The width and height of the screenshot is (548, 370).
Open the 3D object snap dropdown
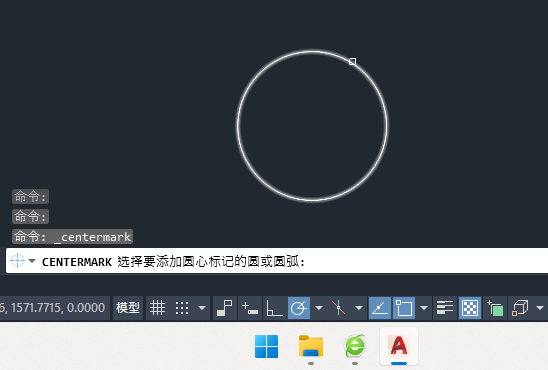540,308
